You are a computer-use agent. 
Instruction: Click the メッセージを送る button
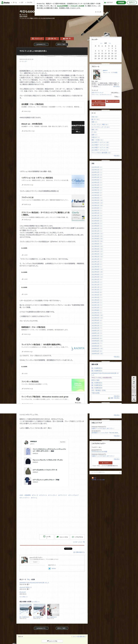(x=98, y=105)
